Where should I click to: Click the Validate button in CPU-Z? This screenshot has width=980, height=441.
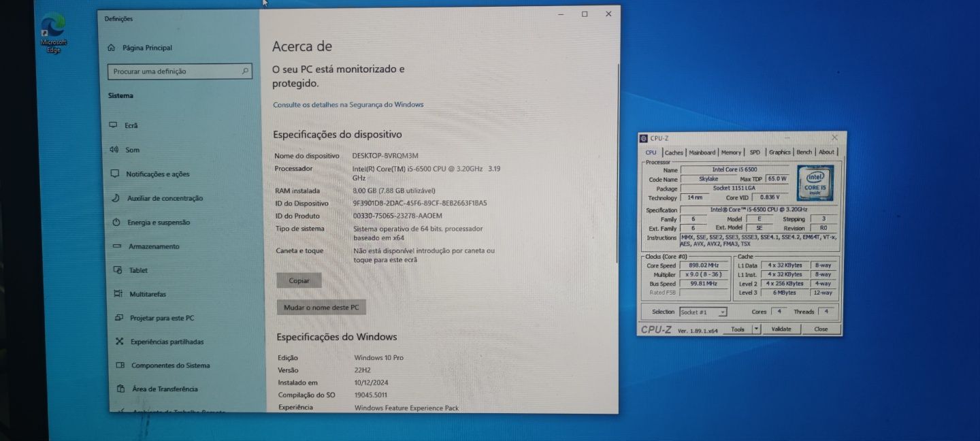781,329
